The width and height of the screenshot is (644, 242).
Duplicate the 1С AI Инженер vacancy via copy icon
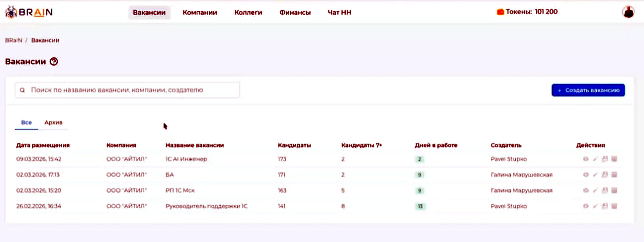point(605,159)
